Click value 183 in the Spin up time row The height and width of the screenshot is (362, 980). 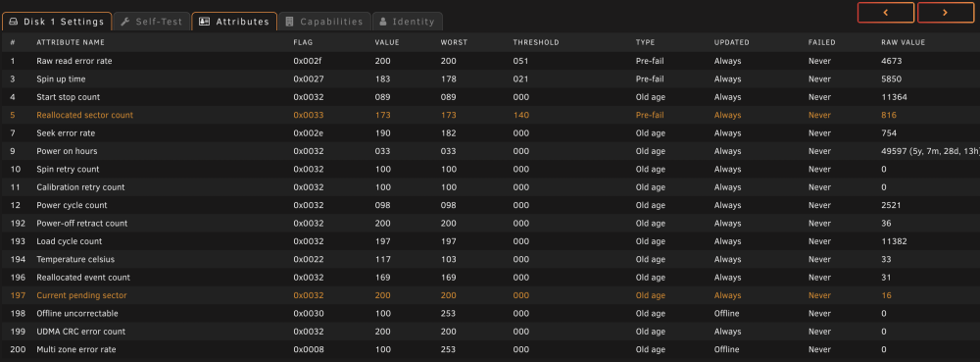click(x=382, y=79)
